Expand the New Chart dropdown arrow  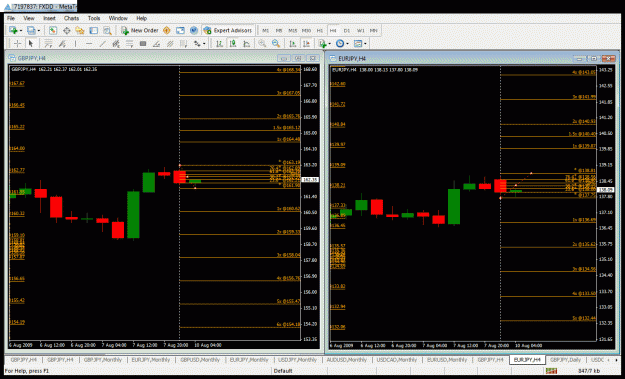tap(21, 30)
